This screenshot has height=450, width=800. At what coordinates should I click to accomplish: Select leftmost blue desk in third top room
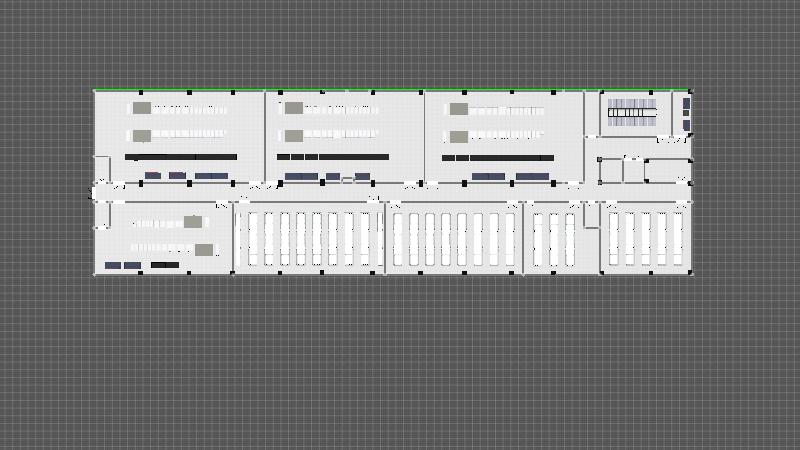tap(488, 177)
